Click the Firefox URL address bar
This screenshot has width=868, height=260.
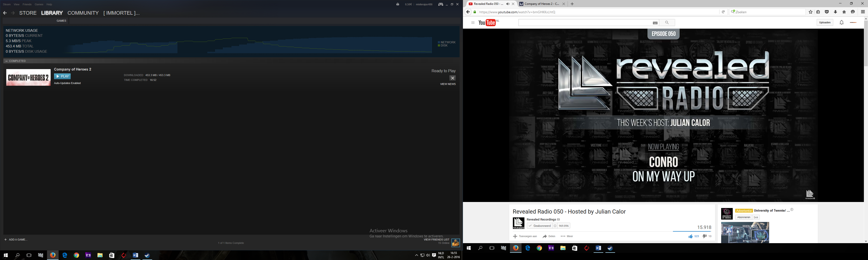[x=598, y=12]
